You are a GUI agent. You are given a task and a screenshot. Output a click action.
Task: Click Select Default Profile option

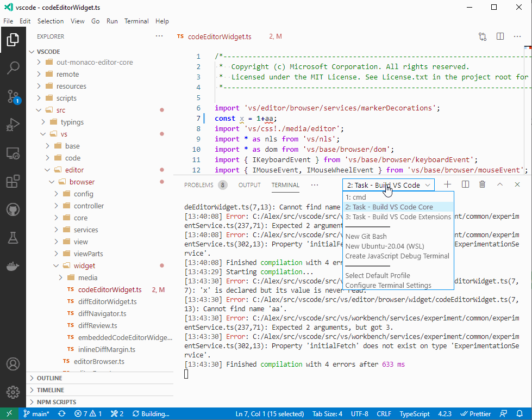tap(398, 276)
